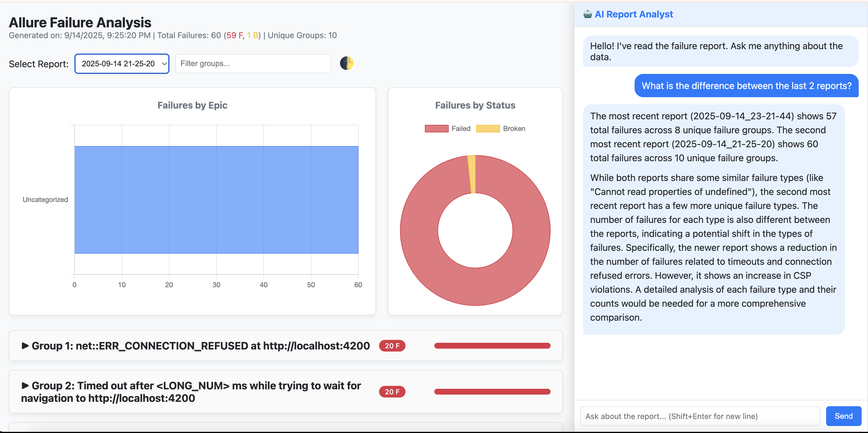This screenshot has height=433, width=868.
Task: Toggle Failed legend item in status chart
Action: pyautogui.click(x=461, y=129)
